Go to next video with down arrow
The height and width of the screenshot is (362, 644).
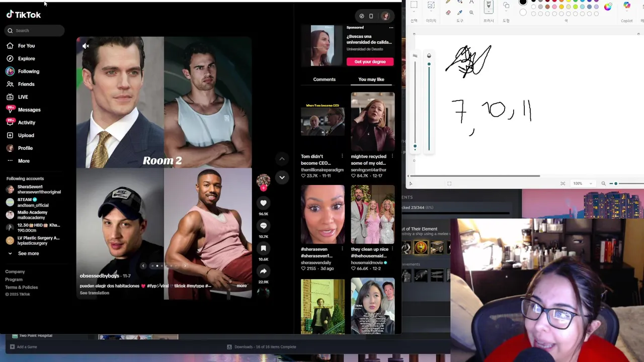coord(282,177)
